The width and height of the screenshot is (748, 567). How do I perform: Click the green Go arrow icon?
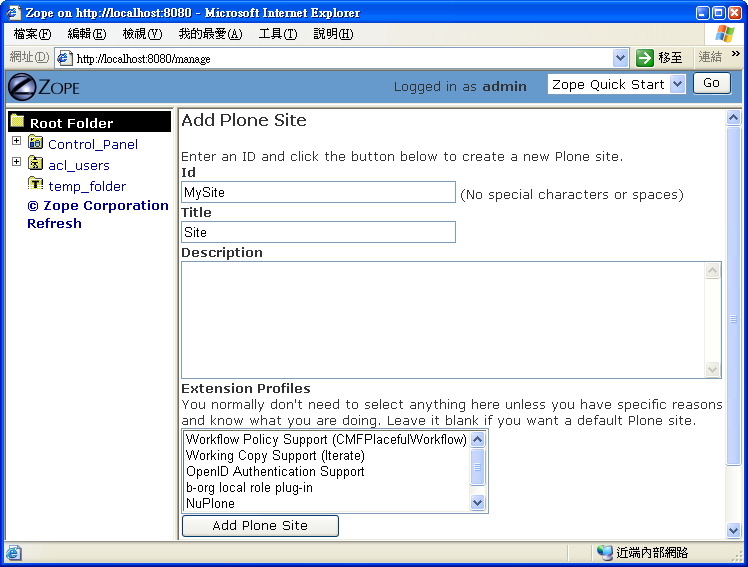pos(645,58)
